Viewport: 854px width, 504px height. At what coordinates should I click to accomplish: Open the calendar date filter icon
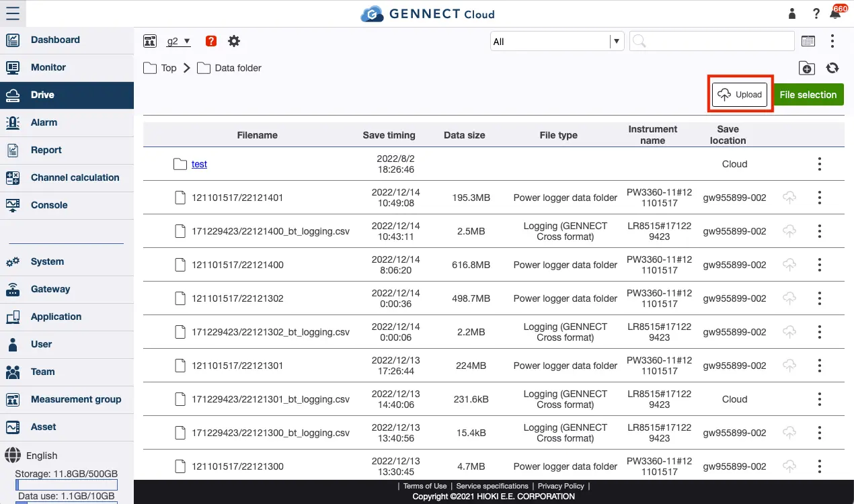(x=808, y=41)
